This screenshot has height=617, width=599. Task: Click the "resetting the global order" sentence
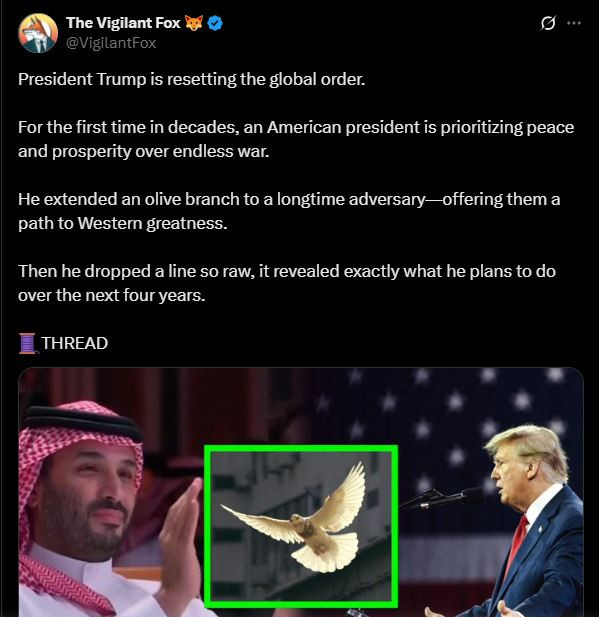coord(191,79)
